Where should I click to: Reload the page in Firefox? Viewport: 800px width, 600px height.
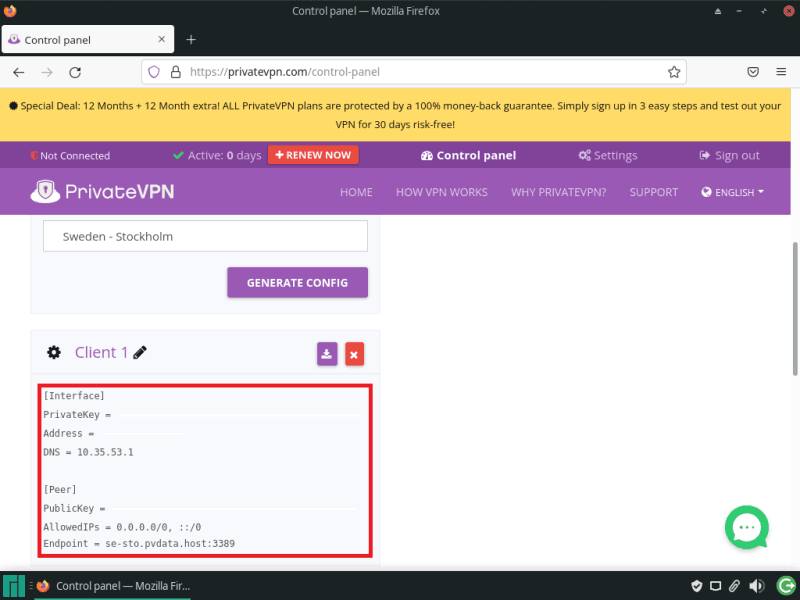pos(74,72)
